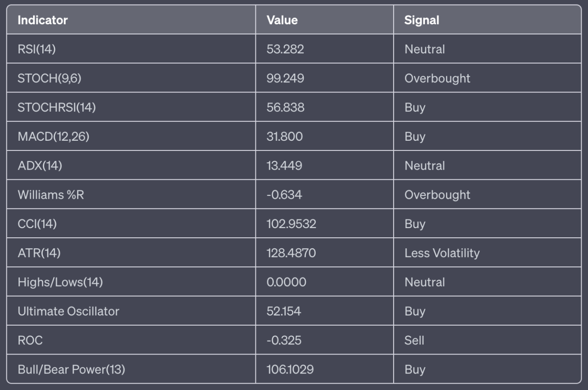Viewport: 588px width, 390px height.
Task: Click the ATR(14) indicator name
Action: point(39,253)
